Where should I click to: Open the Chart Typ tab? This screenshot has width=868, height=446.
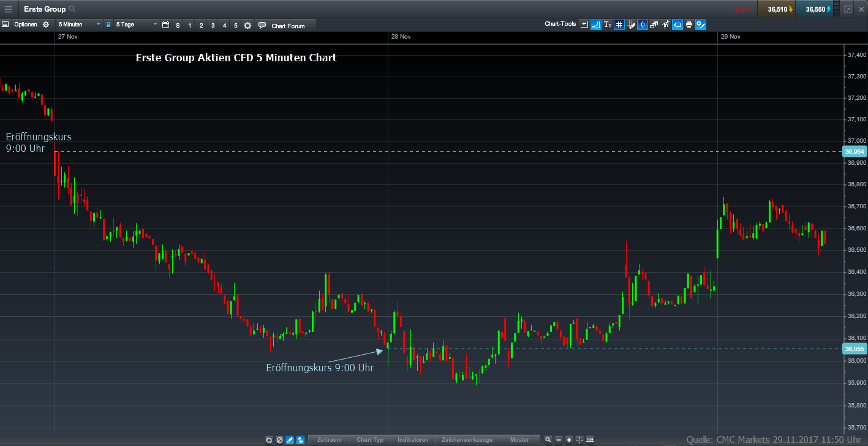click(x=370, y=440)
